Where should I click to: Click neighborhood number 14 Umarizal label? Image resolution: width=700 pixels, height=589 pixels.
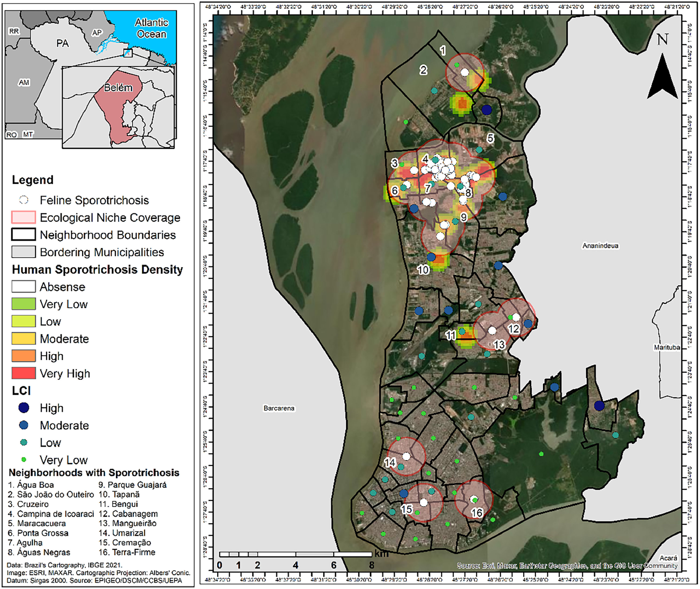[390, 462]
